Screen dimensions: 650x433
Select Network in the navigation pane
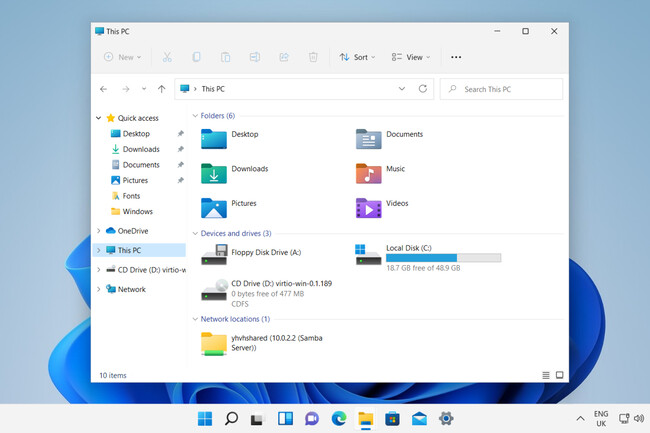coord(131,289)
